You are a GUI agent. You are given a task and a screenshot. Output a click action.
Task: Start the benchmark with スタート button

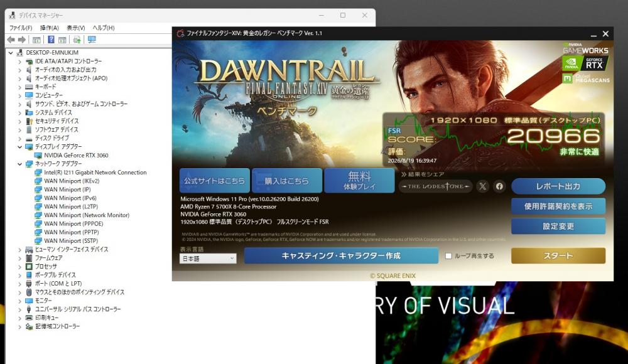pyautogui.click(x=558, y=255)
